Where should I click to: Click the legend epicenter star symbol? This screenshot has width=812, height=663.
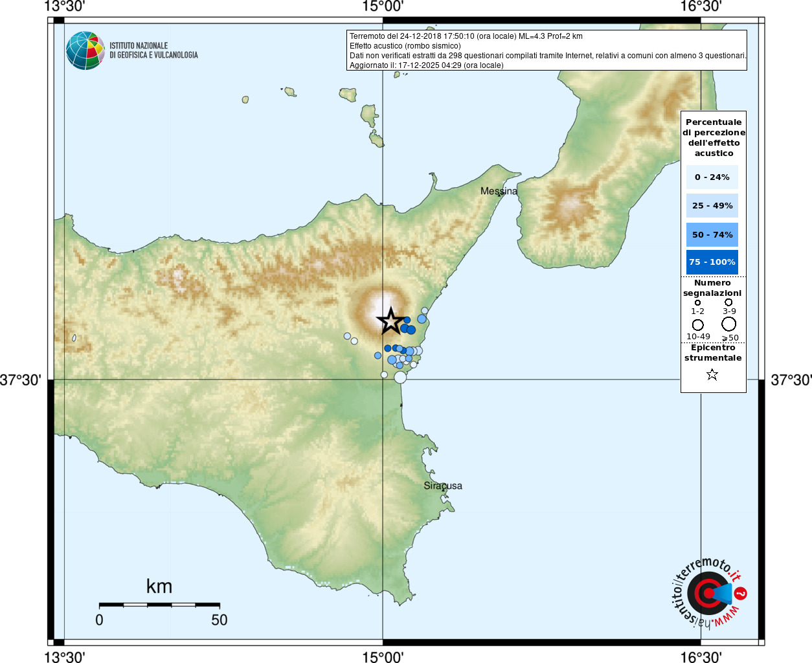tap(712, 374)
